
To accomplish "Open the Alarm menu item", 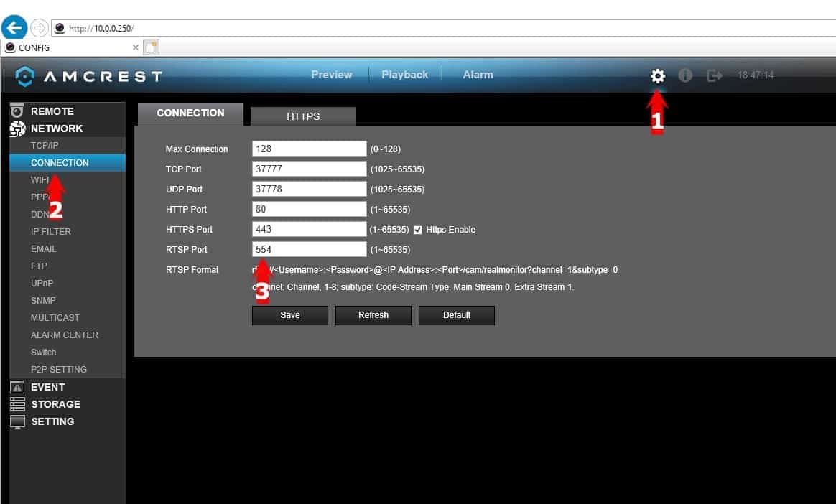I will [x=478, y=75].
